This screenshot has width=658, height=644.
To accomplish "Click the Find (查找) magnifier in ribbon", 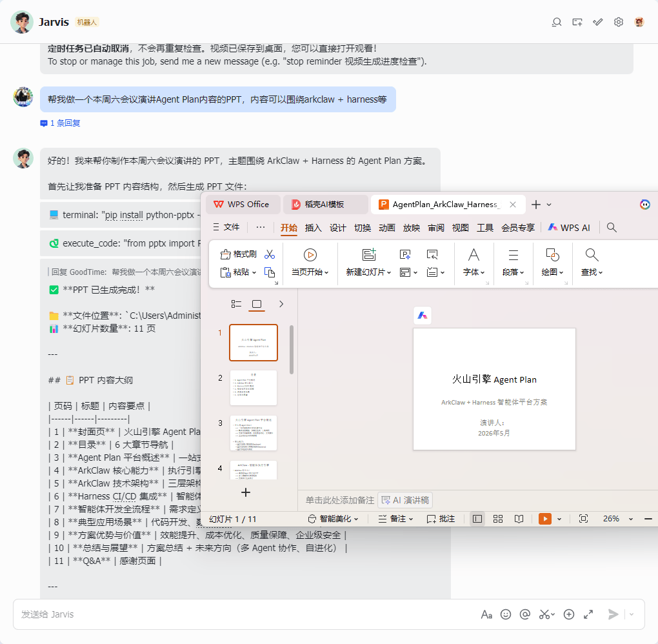I will coord(592,254).
